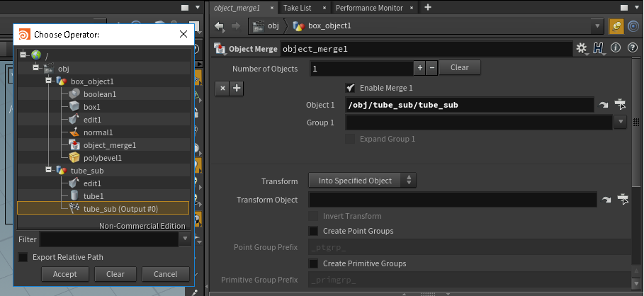Select polybevel1 node in tree
This screenshot has width=644, height=296.
click(103, 158)
